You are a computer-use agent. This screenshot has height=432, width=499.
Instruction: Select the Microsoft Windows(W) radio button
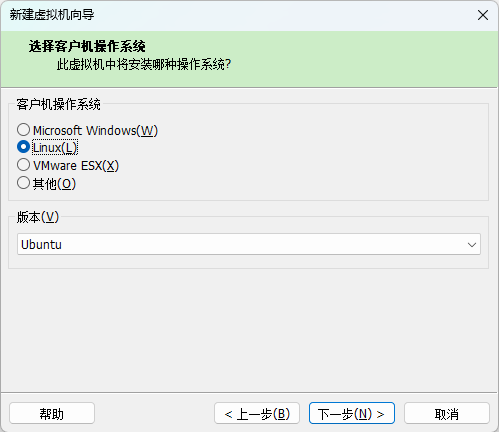coord(23,130)
